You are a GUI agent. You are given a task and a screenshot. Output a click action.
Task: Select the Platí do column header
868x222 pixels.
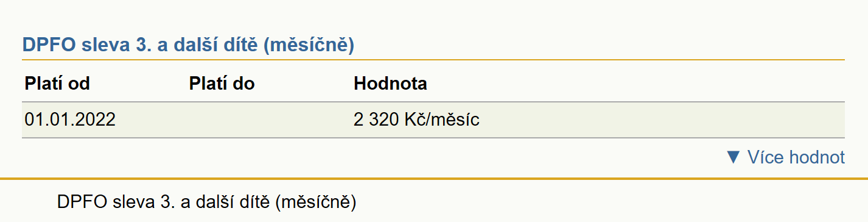222,84
